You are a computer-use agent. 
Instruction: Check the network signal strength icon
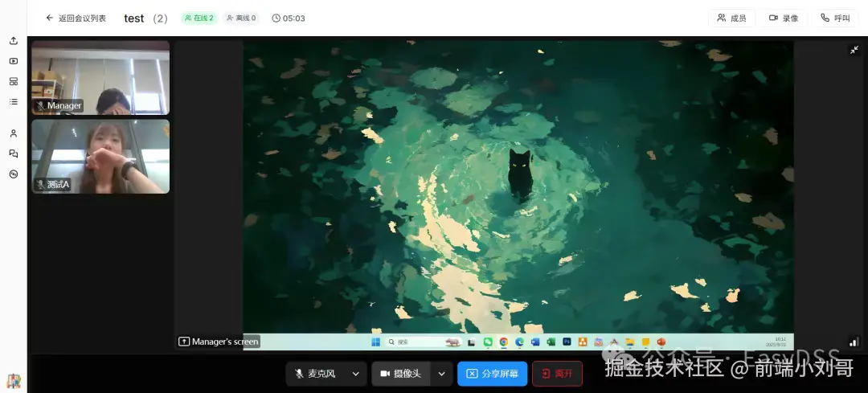[854, 342]
